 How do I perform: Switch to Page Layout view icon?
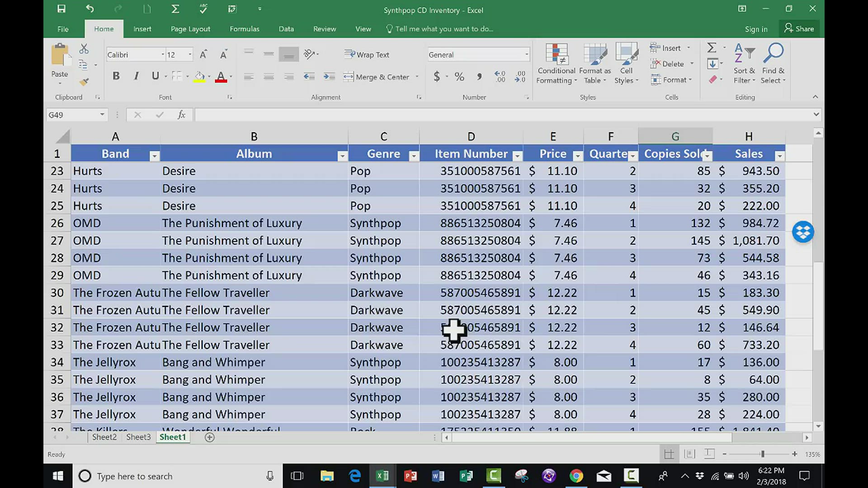click(689, 454)
